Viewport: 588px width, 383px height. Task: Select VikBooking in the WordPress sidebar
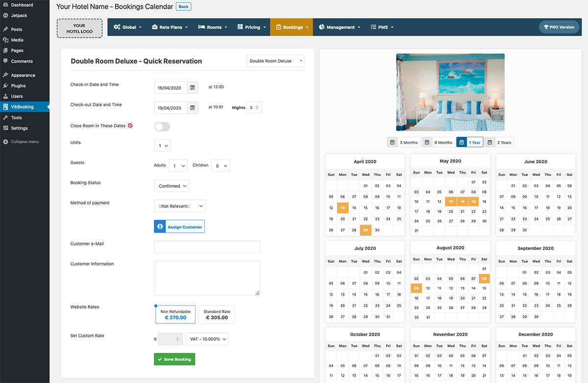coord(21,106)
